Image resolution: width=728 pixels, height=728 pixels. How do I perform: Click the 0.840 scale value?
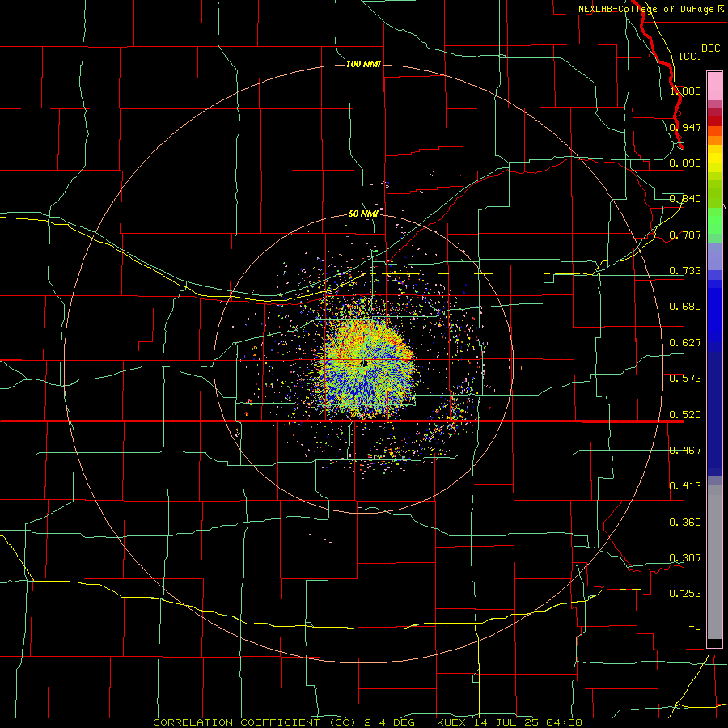click(685, 199)
